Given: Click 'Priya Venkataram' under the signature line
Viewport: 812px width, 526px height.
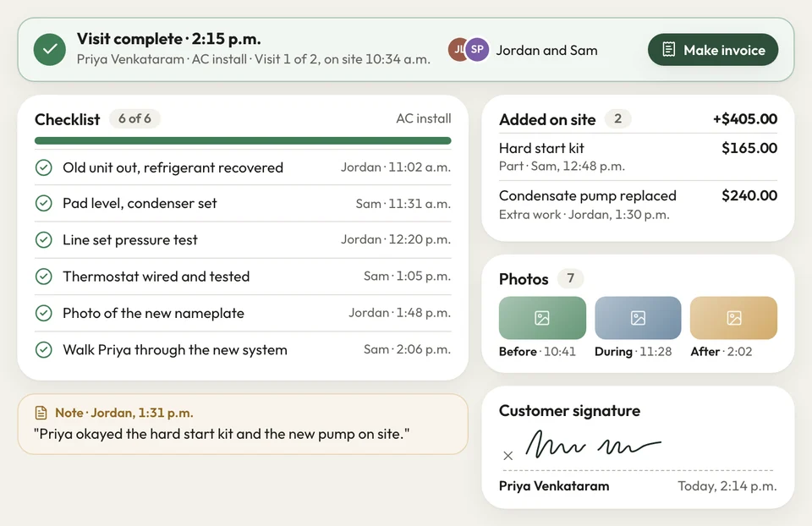Looking at the screenshot, I should click(554, 486).
